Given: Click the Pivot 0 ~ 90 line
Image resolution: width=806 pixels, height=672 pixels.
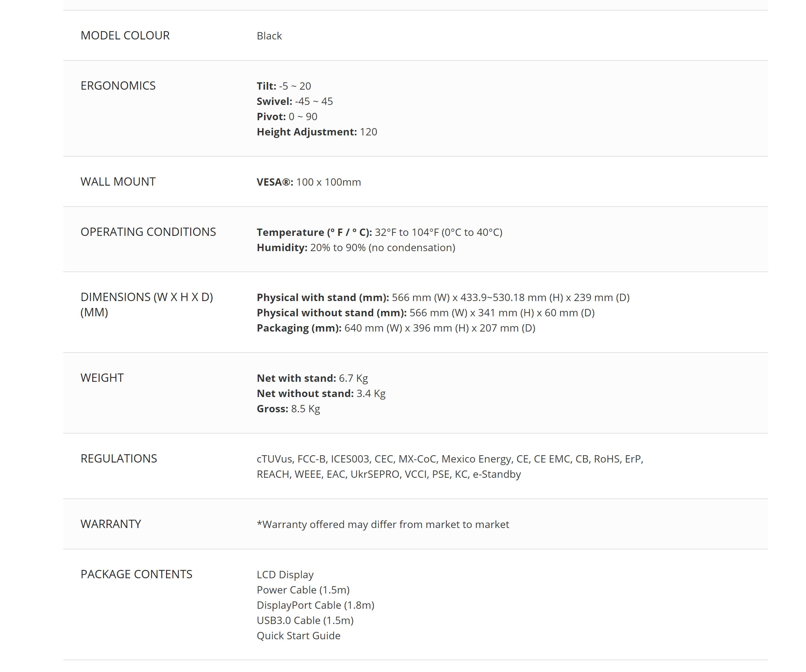Looking at the screenshot, I should [x=287, y=117].
